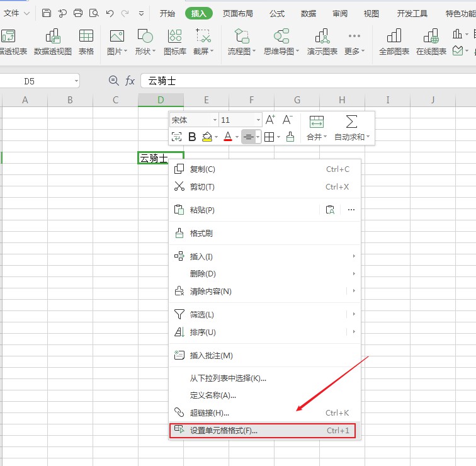Click the format painter in mini toolbar

click(290, 137)
